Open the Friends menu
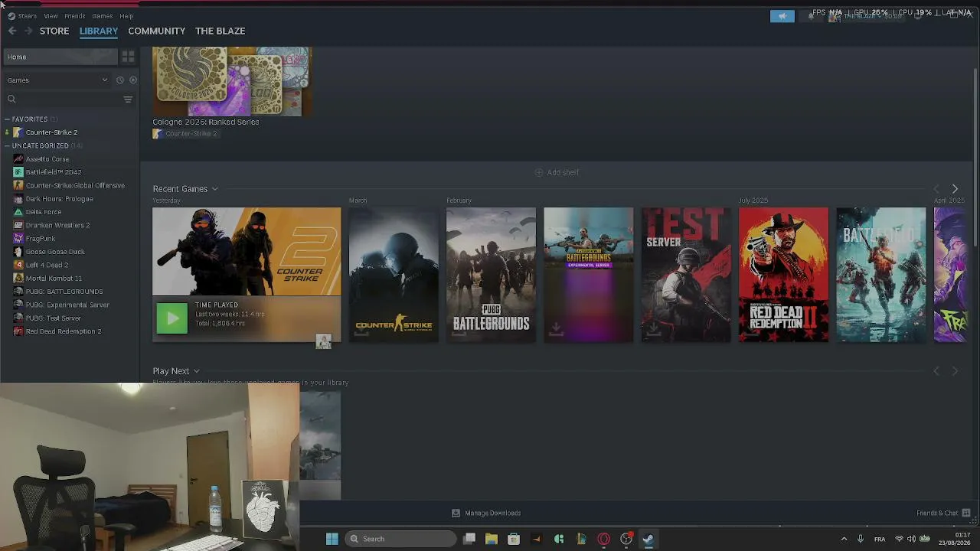980x551 pixels. click(x=75, y=16)
